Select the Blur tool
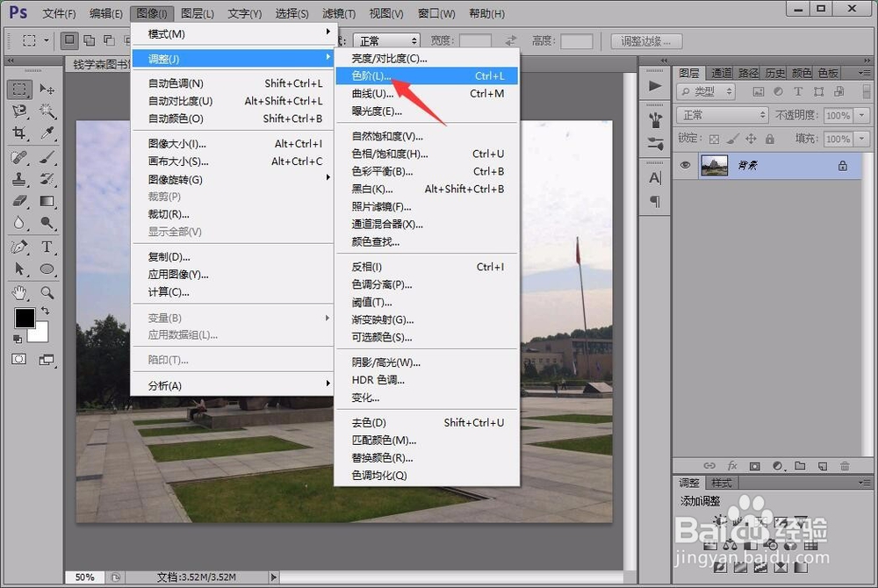Viewport: 878px width, 588px height. point(19,223)
